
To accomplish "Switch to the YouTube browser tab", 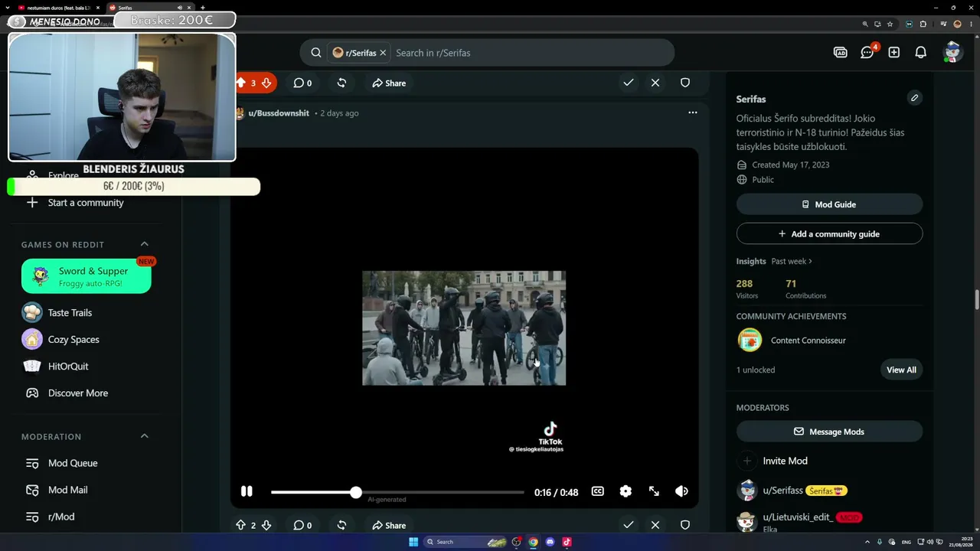I will 60,8.
